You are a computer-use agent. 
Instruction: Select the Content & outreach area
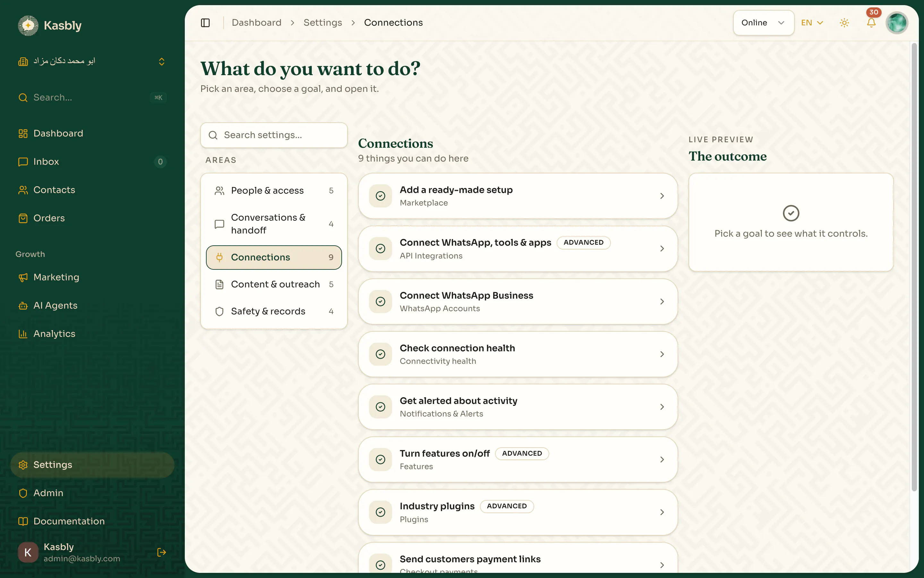pyautogui.click(x=274, y=285)
